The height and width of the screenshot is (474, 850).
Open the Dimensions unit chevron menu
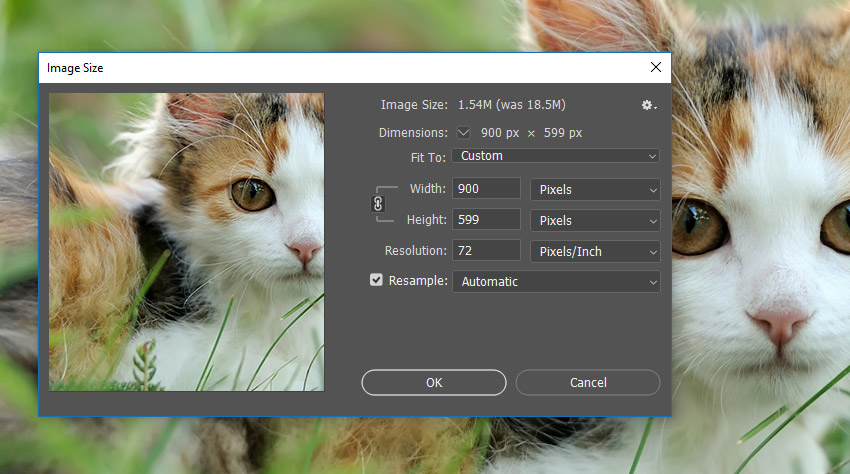tap(463, 132)
